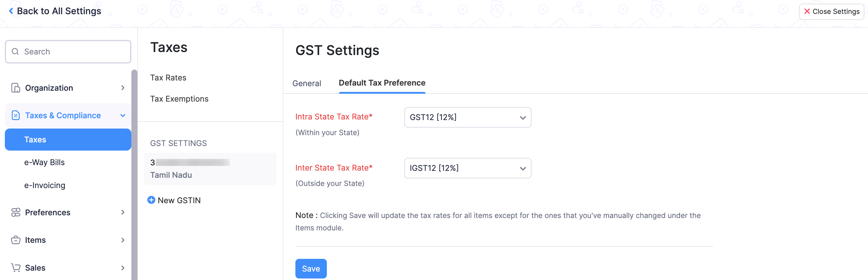Image resolution: width=868 pixels, height=280 pixels.
Task: Expand the Organization section chevron
Action: 123,88
